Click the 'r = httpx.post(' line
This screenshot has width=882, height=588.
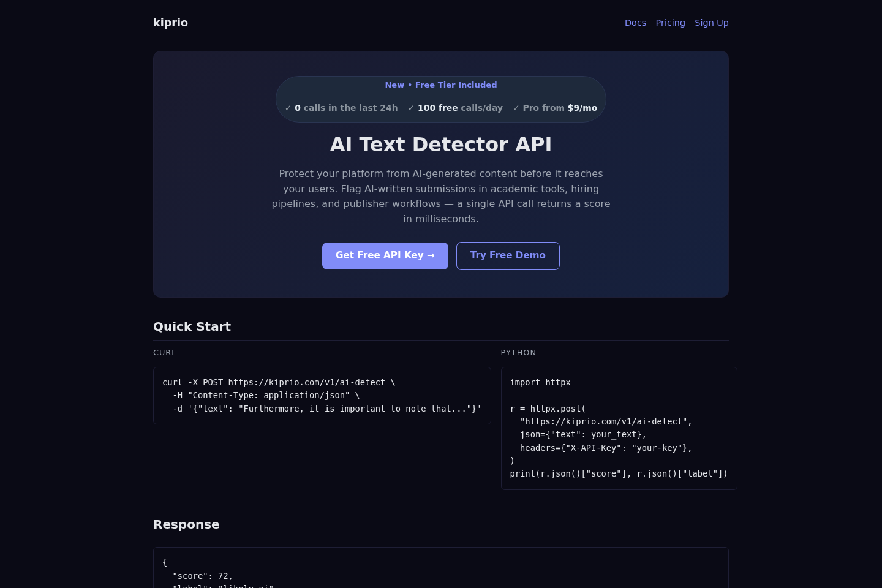tap(548, 409)
